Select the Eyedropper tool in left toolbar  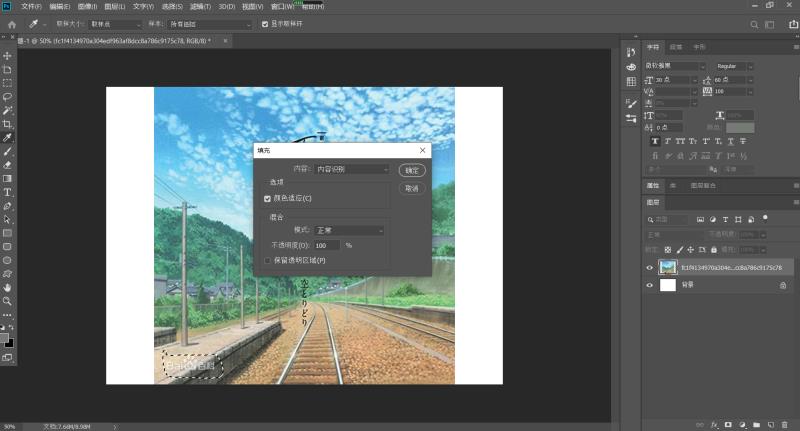point(7,138)
